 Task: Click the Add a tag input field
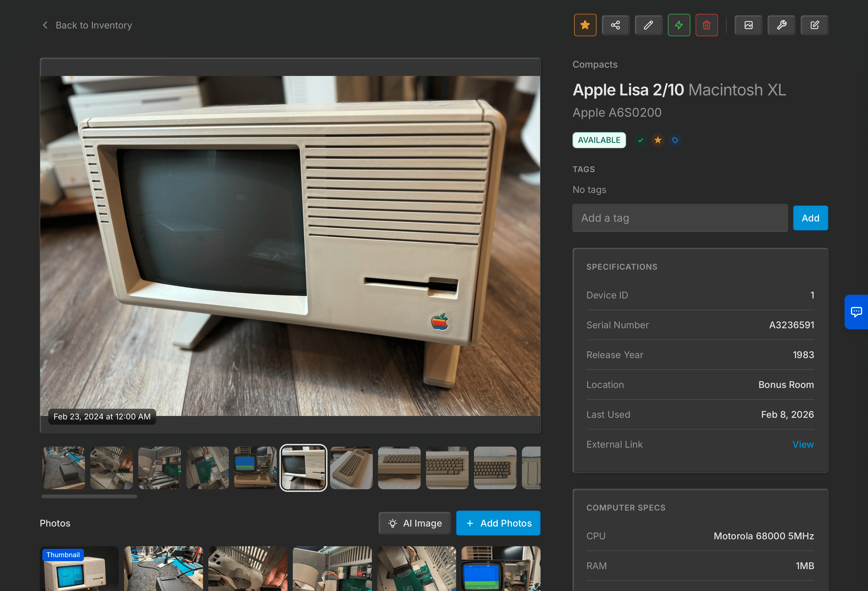point(680,218)
